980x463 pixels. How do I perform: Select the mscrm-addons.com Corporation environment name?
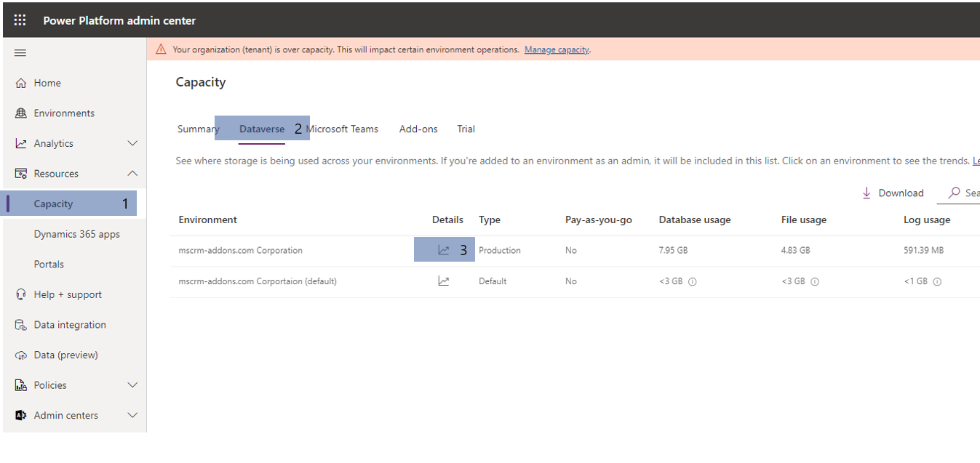(x=240, y=250)
